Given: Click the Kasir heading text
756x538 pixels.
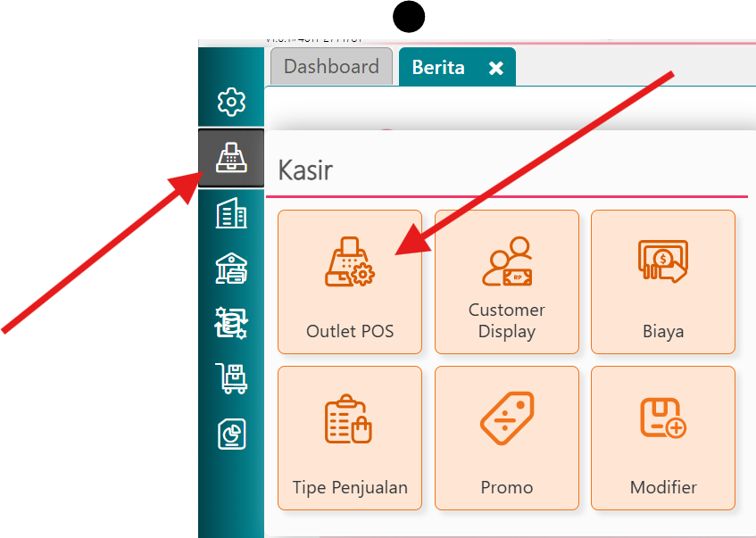Looking at the screenshot, I should pos(305,170).
